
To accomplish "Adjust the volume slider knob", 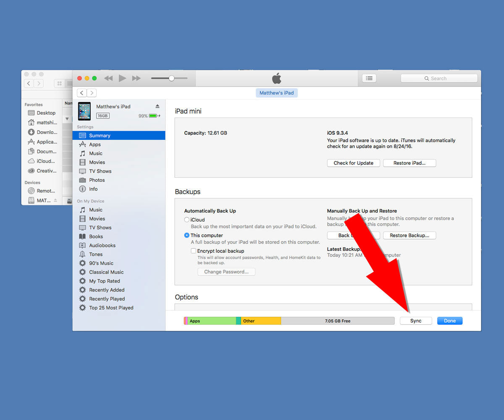I will (171, 78).
